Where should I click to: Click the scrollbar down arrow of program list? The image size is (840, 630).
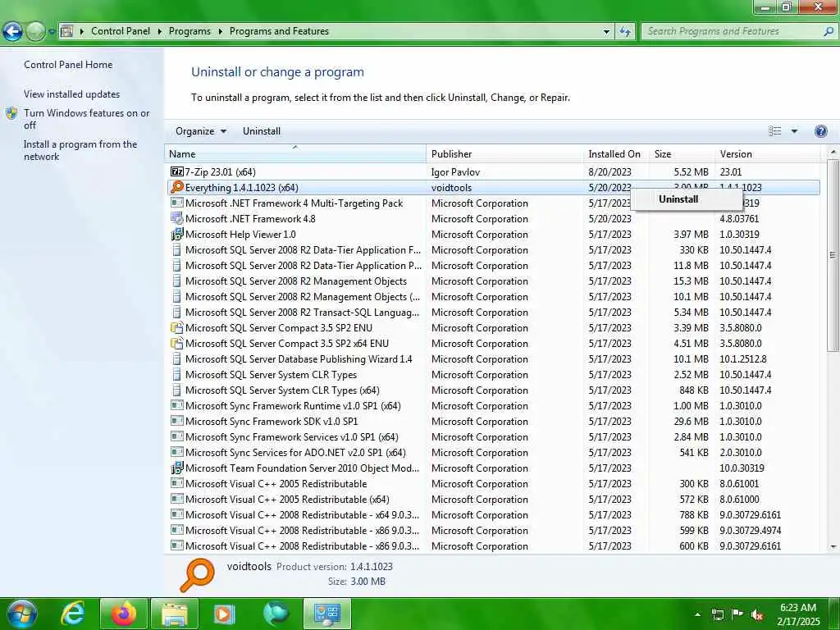(833, 546)
